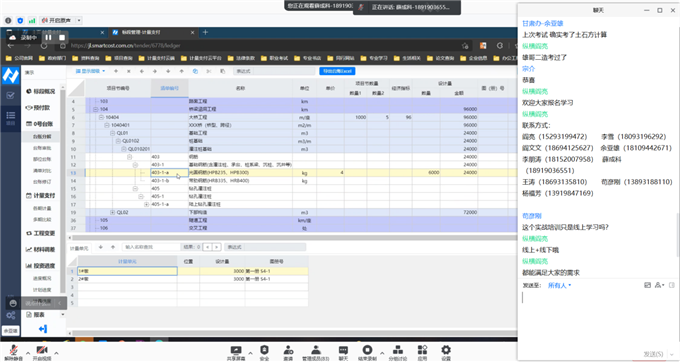The height and width of the screenshot is (362, 680).
Task: Click the end recording (结束录制) icon
Action: [367, 352]
